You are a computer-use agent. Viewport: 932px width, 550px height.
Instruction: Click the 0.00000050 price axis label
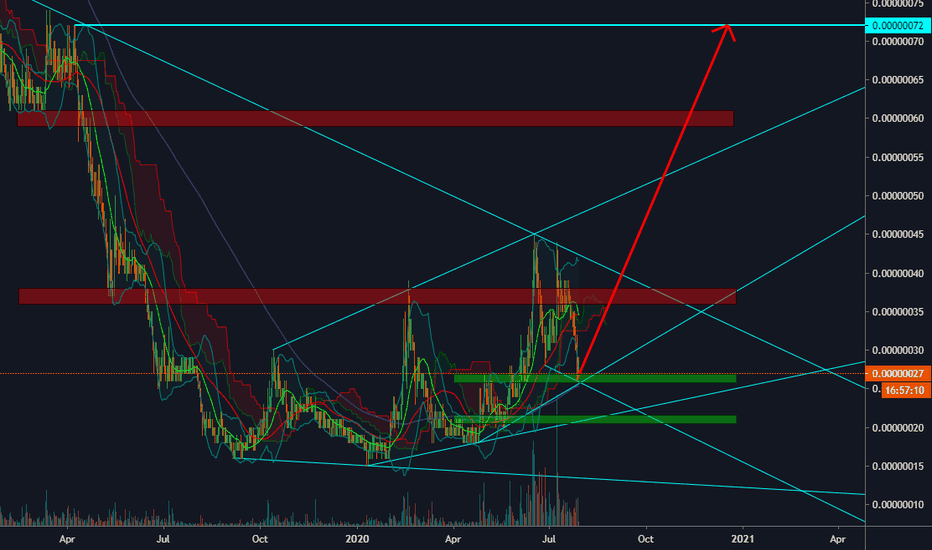898,196
